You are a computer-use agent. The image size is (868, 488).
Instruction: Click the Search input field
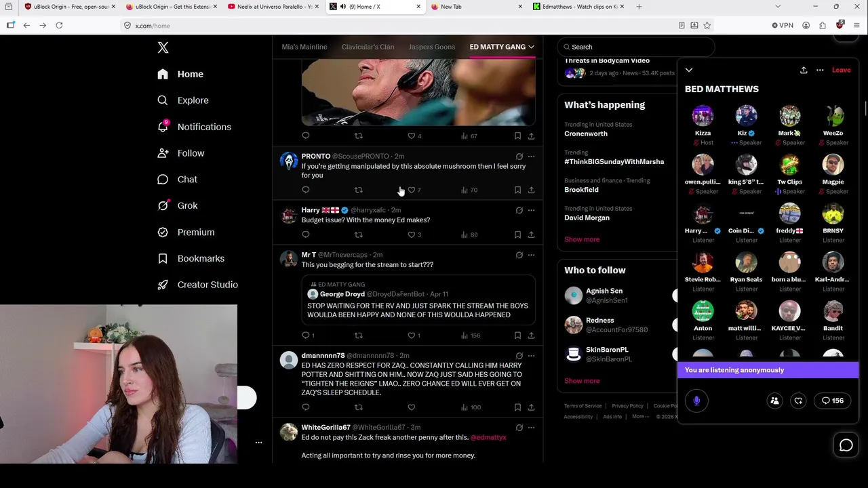[636, 47]
